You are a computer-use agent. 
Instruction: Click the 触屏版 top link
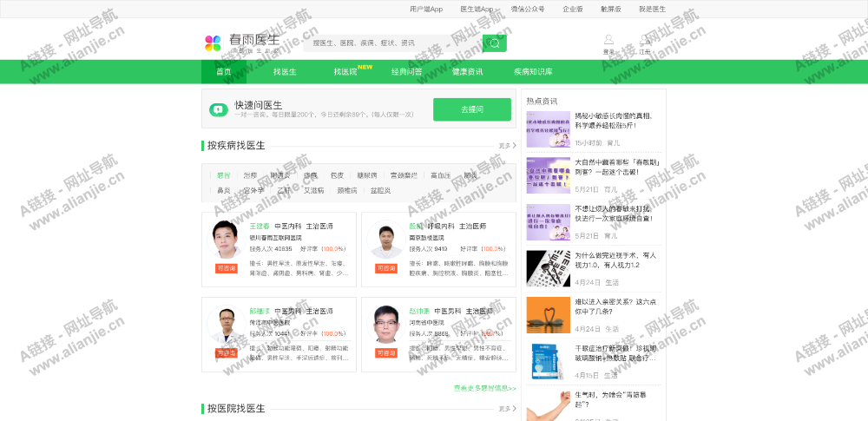[610, 9]
